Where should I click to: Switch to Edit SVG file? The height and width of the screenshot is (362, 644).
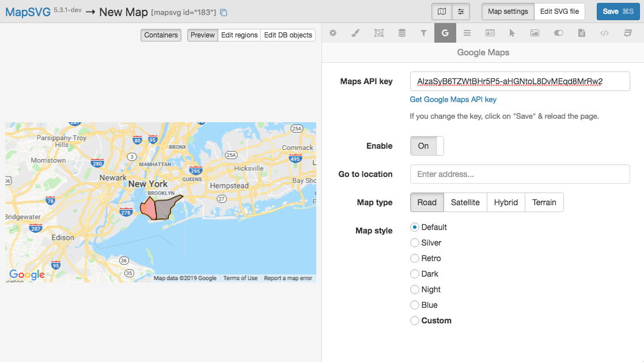559,12
